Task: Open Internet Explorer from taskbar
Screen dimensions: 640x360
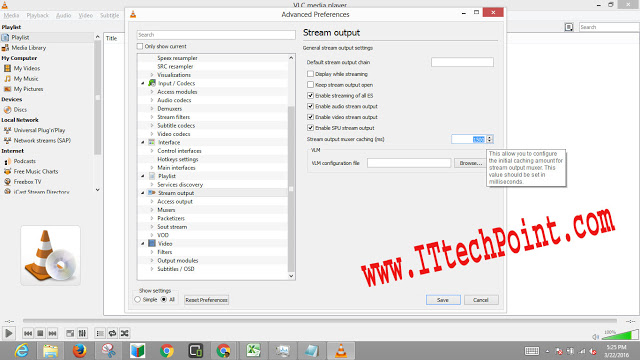Action: [21, 351]
